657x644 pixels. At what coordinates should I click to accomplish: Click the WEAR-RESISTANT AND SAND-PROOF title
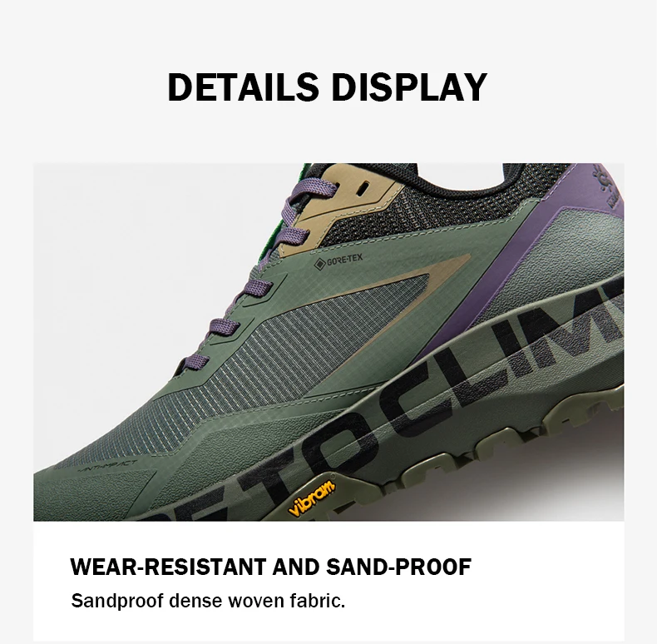270,567
